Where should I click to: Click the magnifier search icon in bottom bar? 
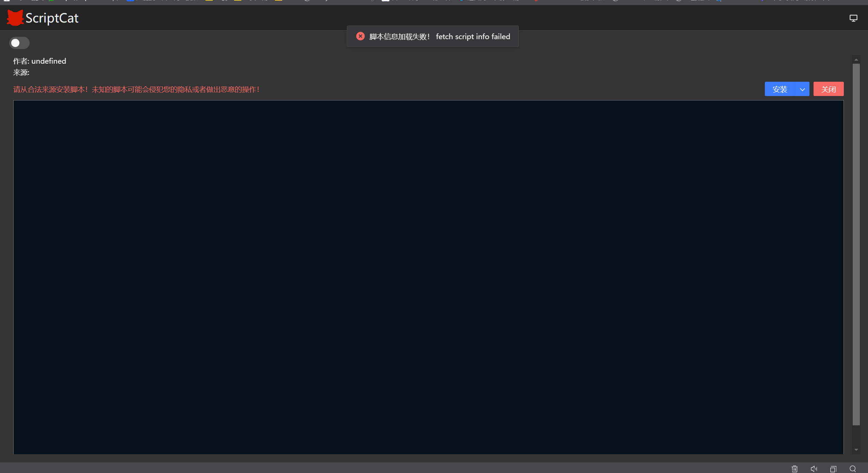[x=853, y=469]
